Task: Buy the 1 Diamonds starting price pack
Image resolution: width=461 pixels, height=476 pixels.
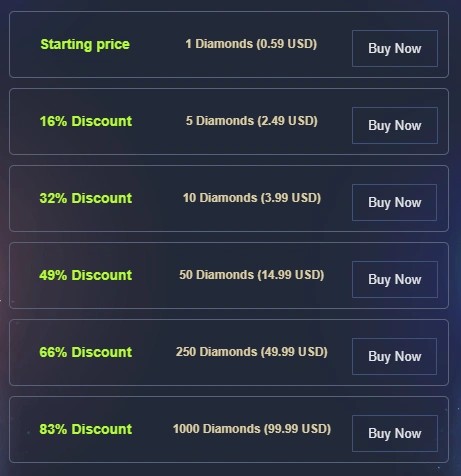Action: [395, 49]
